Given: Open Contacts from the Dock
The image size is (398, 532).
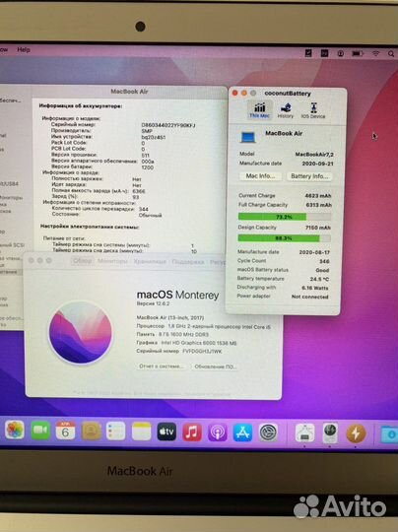Looking at the screenshot, I should click(x=91, y=431).
